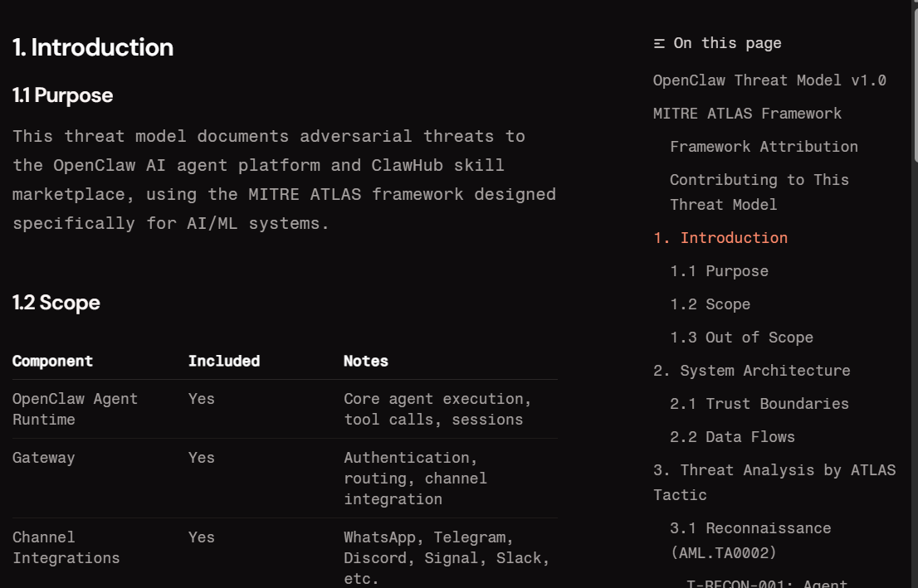Click the Core agent execution notes cell
This screenshot has width=918, height=588.
(x=437, y=410)
